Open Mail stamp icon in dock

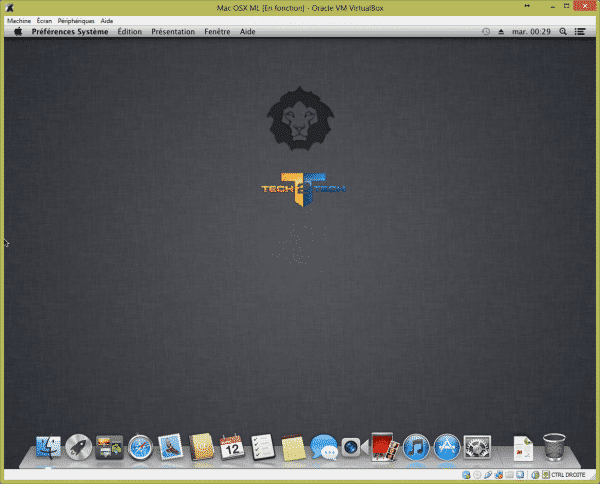pyautogui.click(x=170, y=447)
